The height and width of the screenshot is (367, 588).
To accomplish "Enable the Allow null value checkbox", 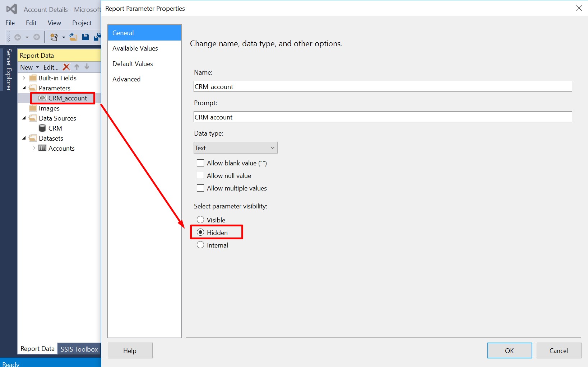I will (x=200, y=175).
